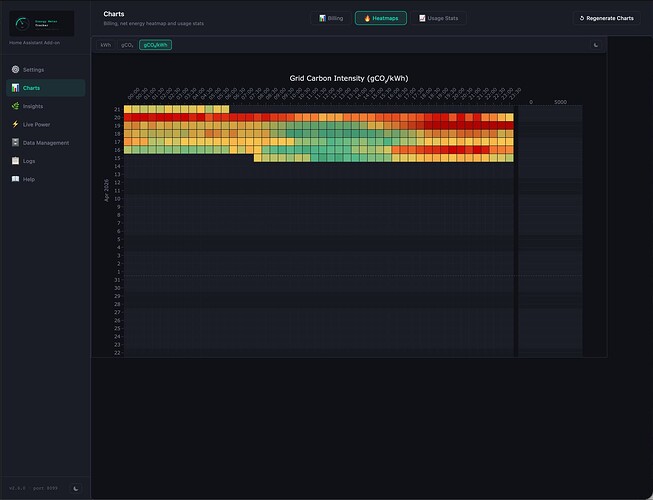Open Live Power lightning icon
Screen dimensions: 653x500
(x=15, y=124)
